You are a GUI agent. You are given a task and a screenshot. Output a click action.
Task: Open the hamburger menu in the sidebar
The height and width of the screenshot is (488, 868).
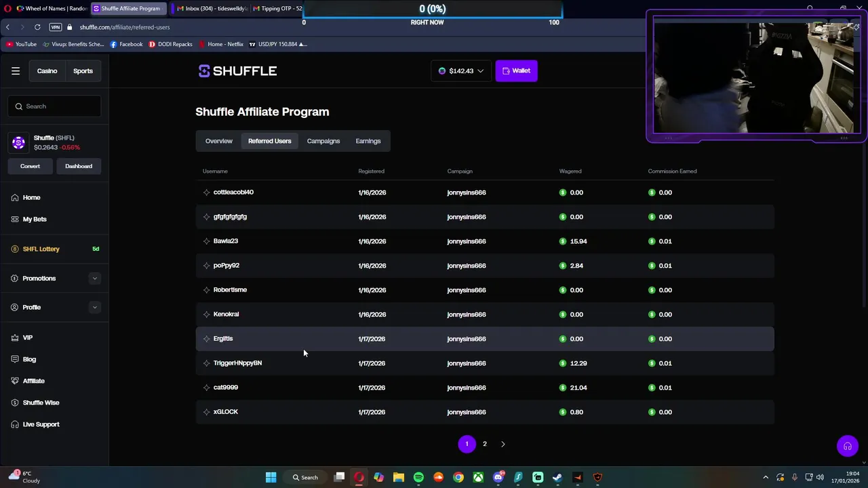pyautogui.click(x=16, y=70)
